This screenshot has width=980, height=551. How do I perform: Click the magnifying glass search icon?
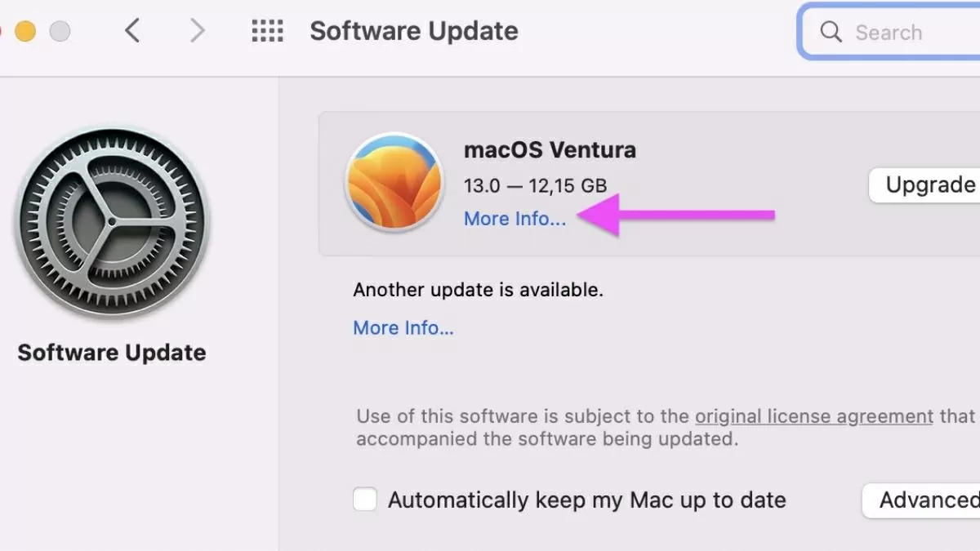click(x=831, y=33)
